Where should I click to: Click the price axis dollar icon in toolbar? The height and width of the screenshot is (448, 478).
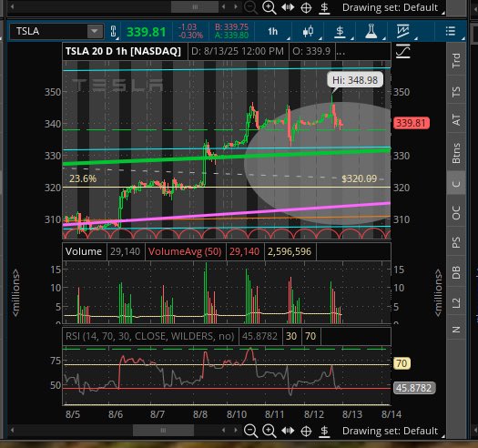(x=340, y=31)
